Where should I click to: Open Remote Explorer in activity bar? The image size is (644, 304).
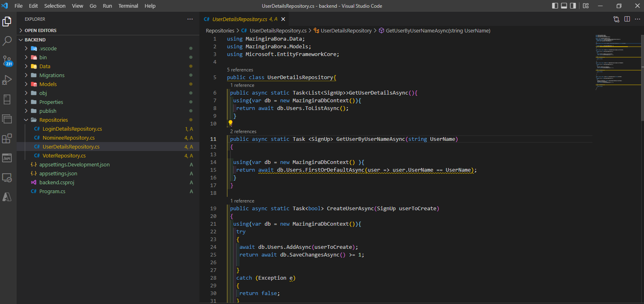[x=7, y=177]
